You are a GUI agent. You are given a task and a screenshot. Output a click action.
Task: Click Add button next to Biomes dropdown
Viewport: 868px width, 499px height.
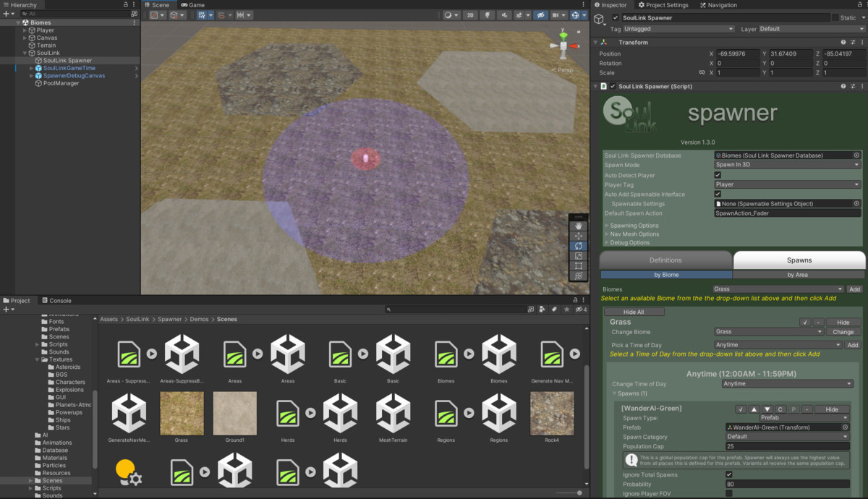point(854,289)
